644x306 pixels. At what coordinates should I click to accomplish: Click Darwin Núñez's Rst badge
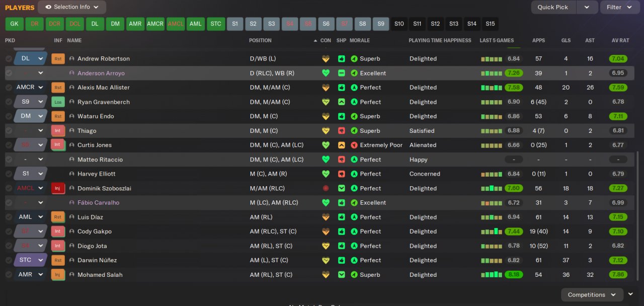pos(58,261)
